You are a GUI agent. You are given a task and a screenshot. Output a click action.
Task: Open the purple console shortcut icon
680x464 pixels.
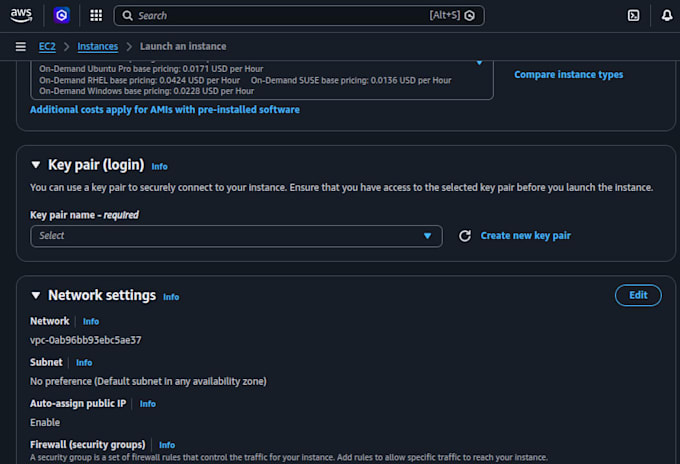(x=62, y=16)
